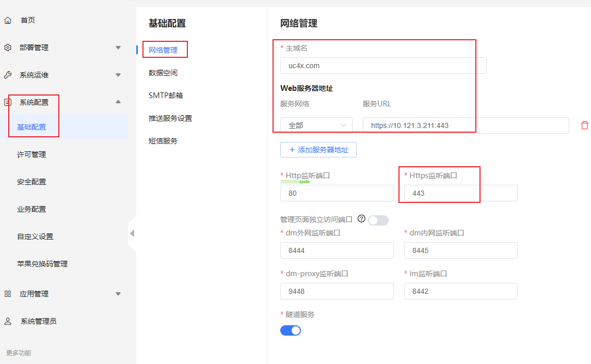Click the help question mark icon

[x=361, y=219]
